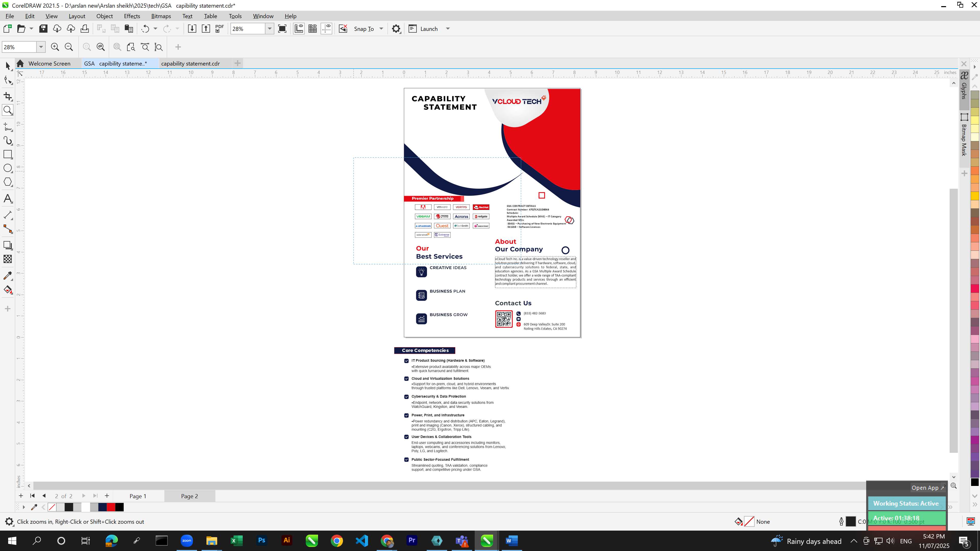980x551 pixels.
Task: Open zoom toolbar 28% dropdown
Action: [41, 47]
